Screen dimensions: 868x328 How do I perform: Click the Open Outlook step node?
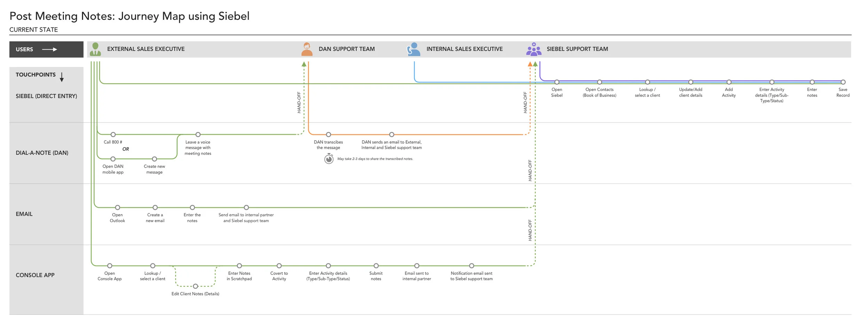[x=118, y=208]
